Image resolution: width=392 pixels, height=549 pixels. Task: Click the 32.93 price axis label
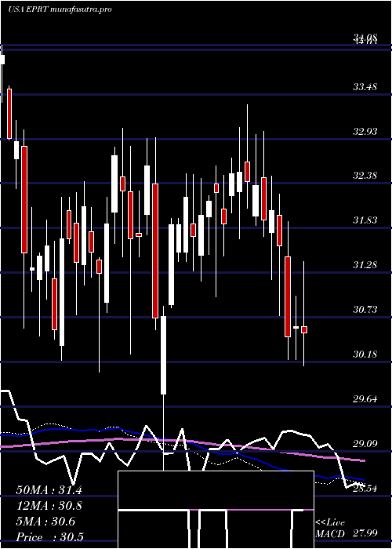(365, 131)
